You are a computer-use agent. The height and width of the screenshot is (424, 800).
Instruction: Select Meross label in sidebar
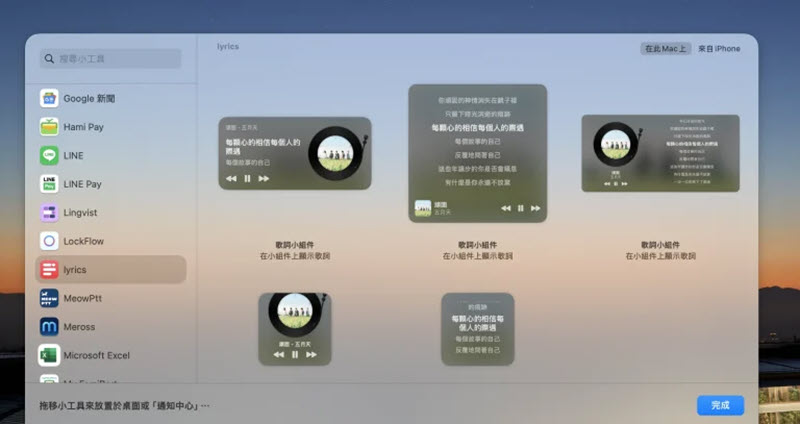pyautogui.click(x=79, y=327)
